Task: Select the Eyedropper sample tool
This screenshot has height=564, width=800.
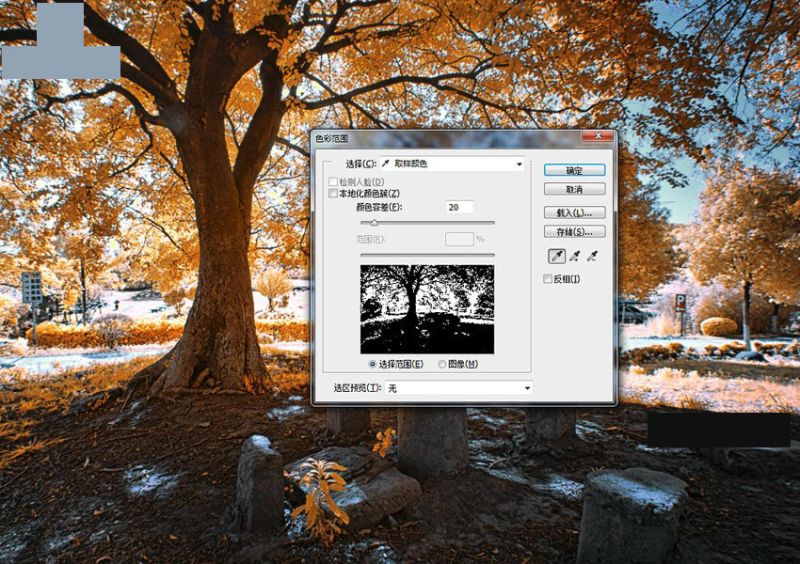Action: 557,257
